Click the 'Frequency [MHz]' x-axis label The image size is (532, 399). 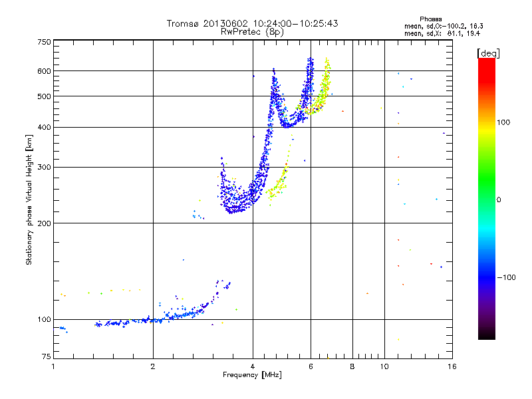click(252, 375)
